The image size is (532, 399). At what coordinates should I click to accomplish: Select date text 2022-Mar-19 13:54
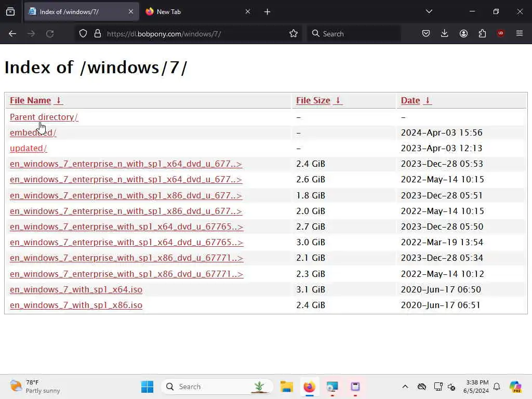(x=442, y=242)
